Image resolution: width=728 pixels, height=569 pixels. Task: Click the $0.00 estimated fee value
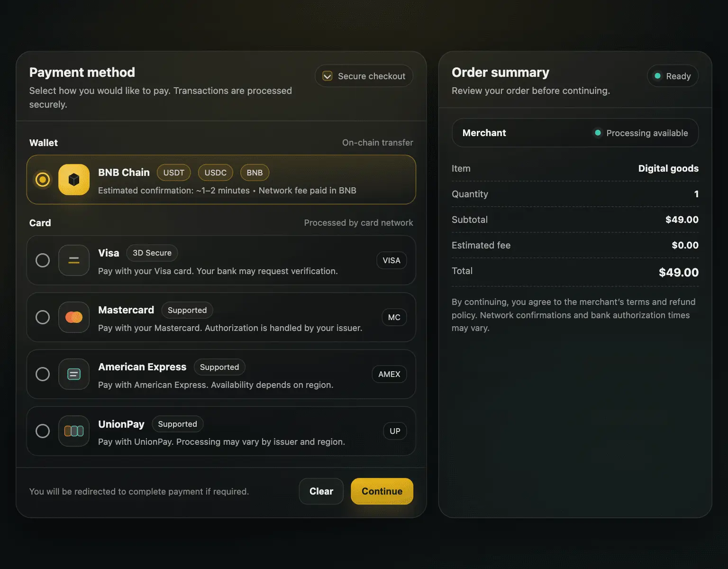(685, 245)
